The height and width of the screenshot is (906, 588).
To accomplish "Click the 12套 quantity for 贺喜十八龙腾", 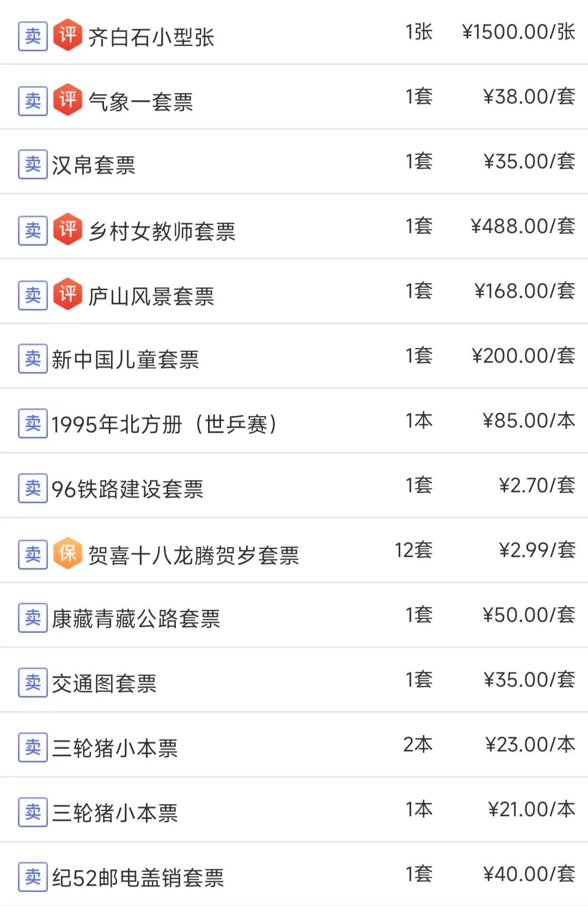I will pyautogui.click(x=413, y=550).
